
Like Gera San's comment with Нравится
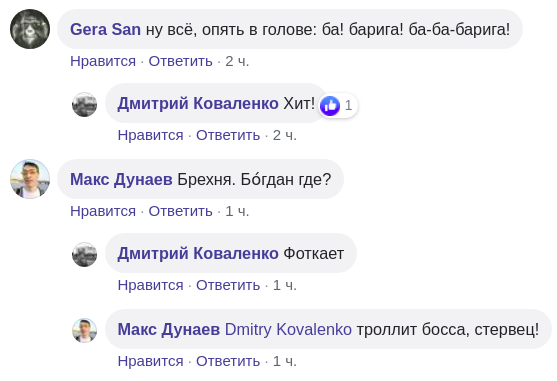tap(103, 61)
